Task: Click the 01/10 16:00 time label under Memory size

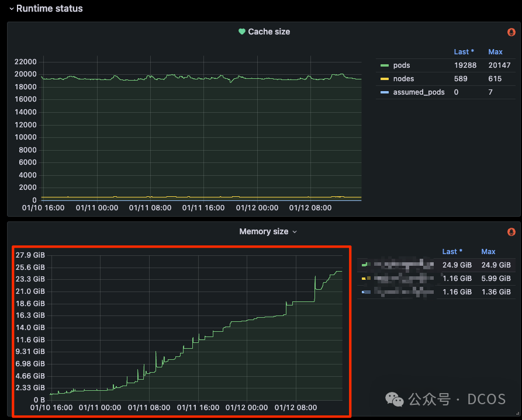Action: pyautogui.click(x=51, y=408)
